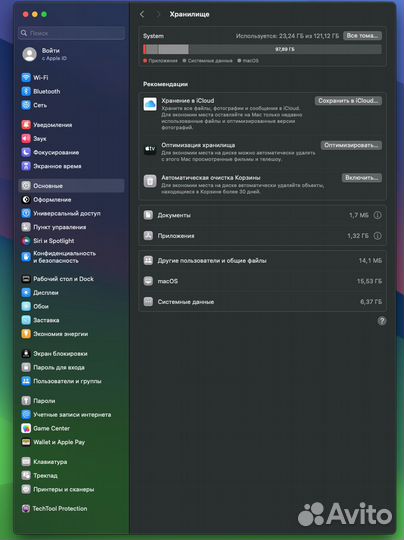Enable automatic Trash cleanup with Включить
This screenshot has width=404, height=540.
pyautogui.click(x=362, y=178)
